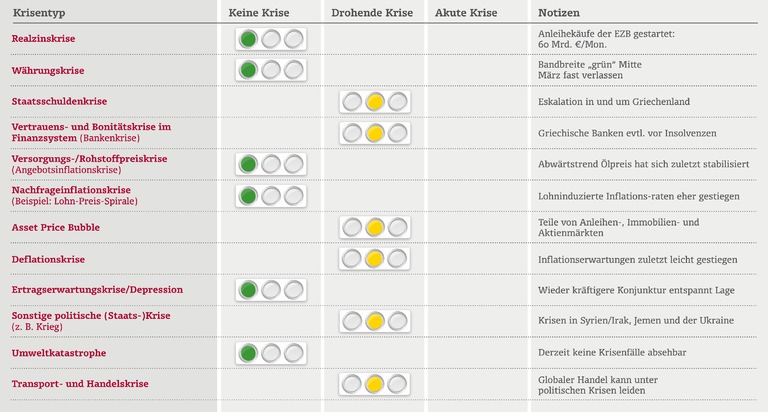This screenshot has width=768, height=412.
Task: Select the Drohende Krise column header
Action: 373,12
